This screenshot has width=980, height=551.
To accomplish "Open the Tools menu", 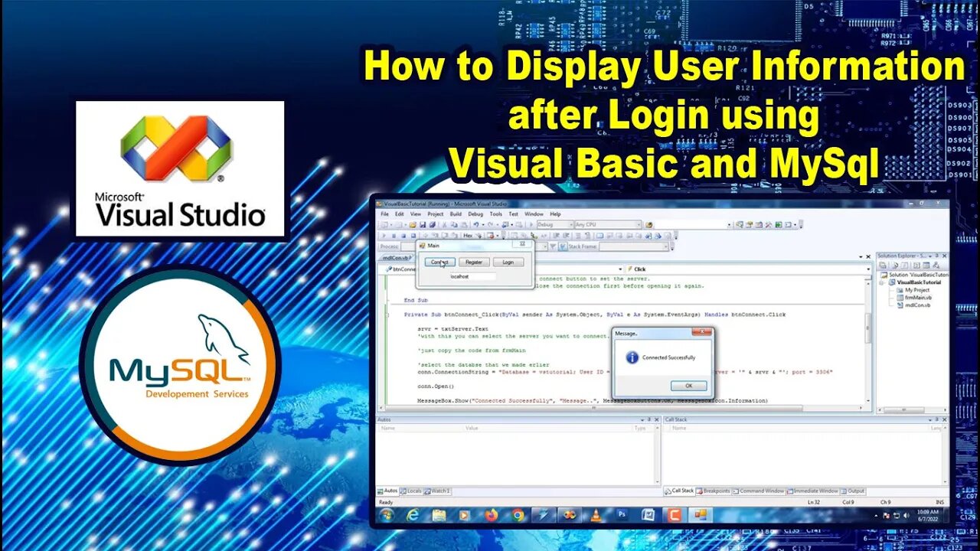I will point(496,214).
